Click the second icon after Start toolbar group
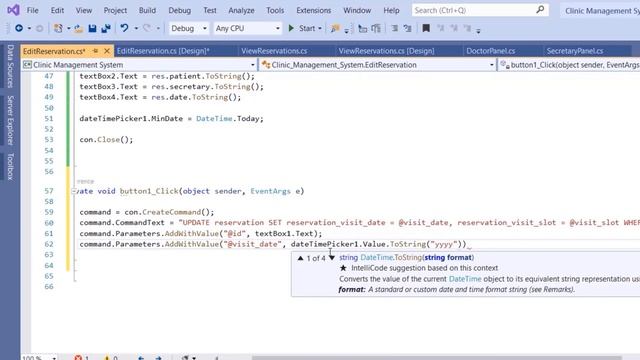Viewport: 640px width, 360px height. (376, 28)
